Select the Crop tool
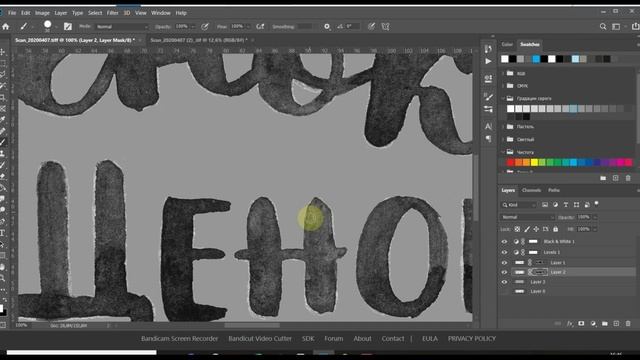Screen dimensions: 640x360 point(3,98)
